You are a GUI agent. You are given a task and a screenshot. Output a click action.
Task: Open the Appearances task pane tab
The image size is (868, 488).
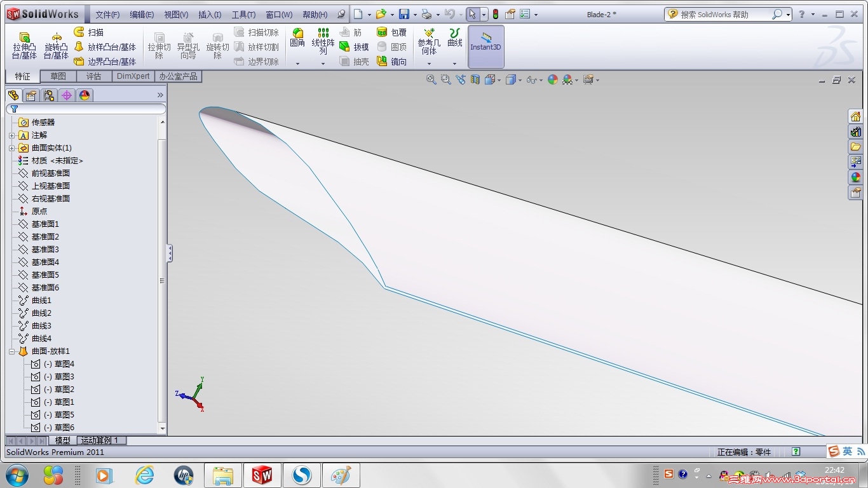855,177
